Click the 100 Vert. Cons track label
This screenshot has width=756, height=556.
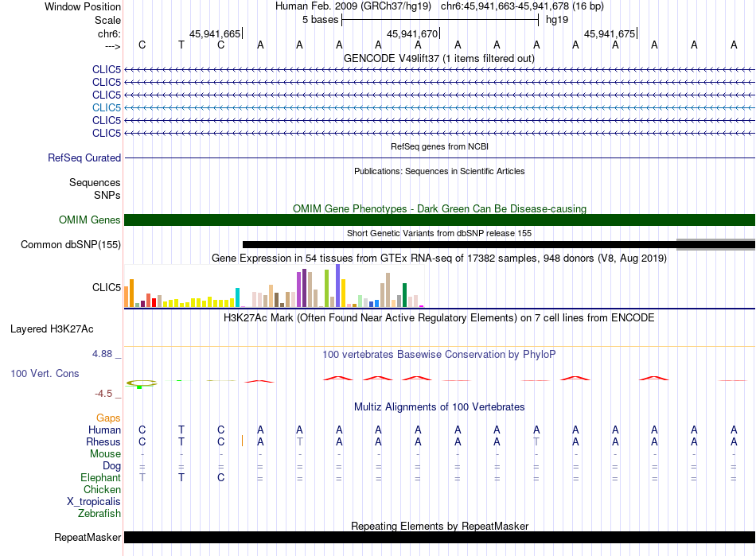pos(45,373)
